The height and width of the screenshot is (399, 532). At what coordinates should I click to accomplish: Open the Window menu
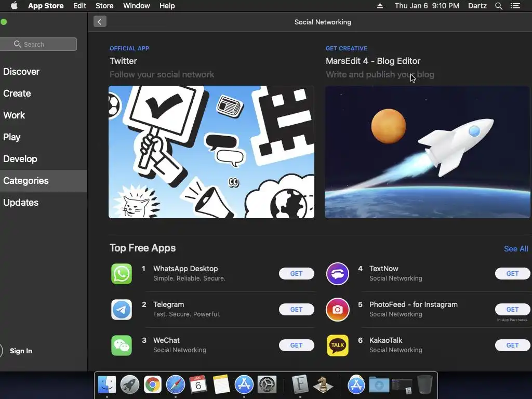point(137,6)
